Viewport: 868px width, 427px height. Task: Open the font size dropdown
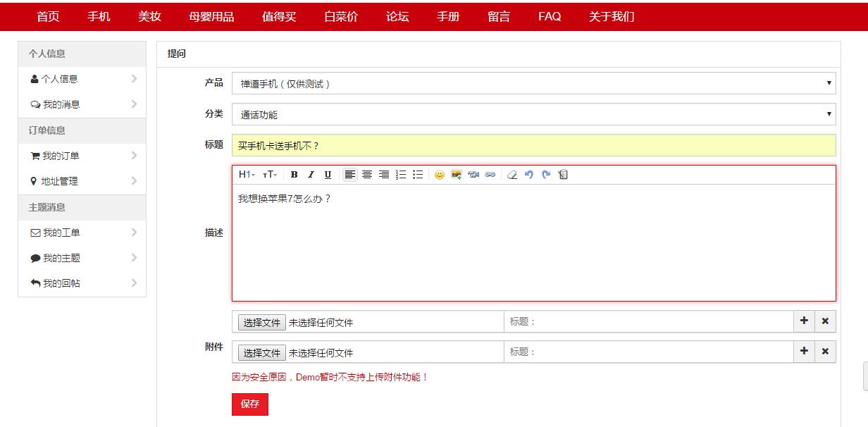coord(270,175)
